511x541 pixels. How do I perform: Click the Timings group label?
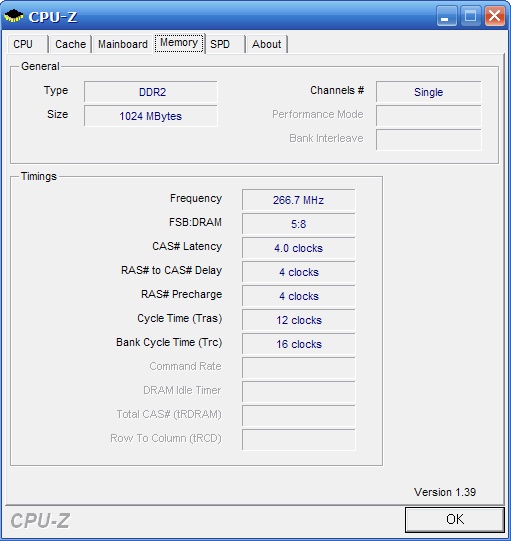[x=39, y=176]
